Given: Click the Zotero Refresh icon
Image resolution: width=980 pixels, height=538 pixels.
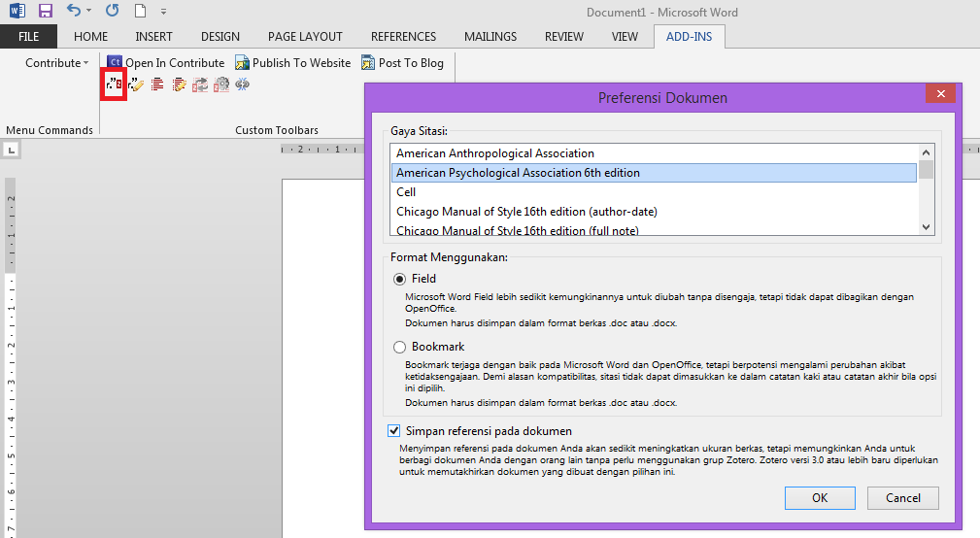Looking at the screenshot, I should [200, 84].
